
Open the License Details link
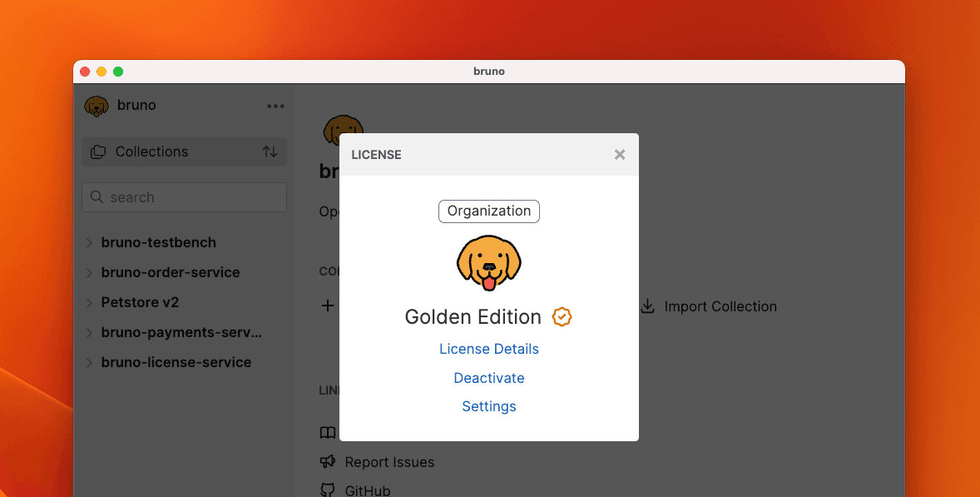(488, 349)
